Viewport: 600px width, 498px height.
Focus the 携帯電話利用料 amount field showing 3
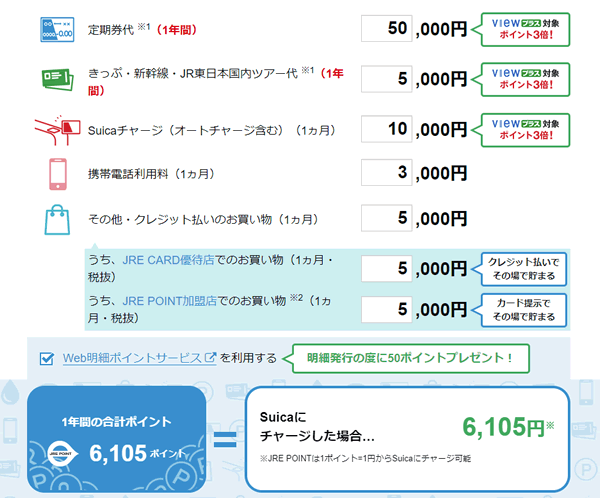tap(386, 173)
